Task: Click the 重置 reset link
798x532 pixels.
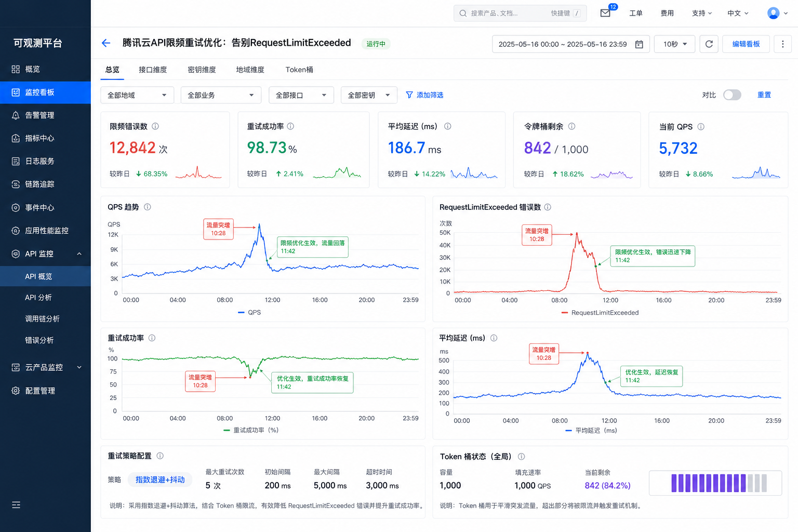Action: click(764, 95)
